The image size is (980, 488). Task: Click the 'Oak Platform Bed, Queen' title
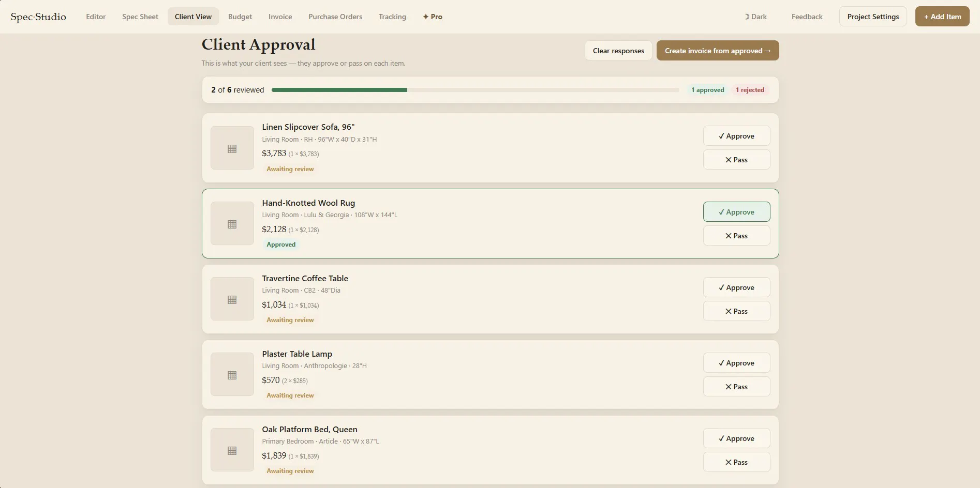click(x=309, y=429)
